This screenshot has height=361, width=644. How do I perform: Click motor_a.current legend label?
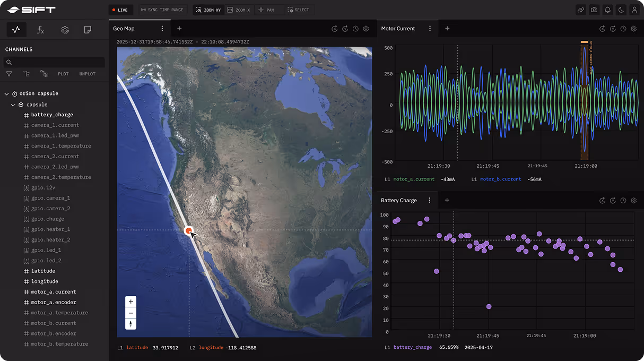pyautogui.click(x=414, y=179)
